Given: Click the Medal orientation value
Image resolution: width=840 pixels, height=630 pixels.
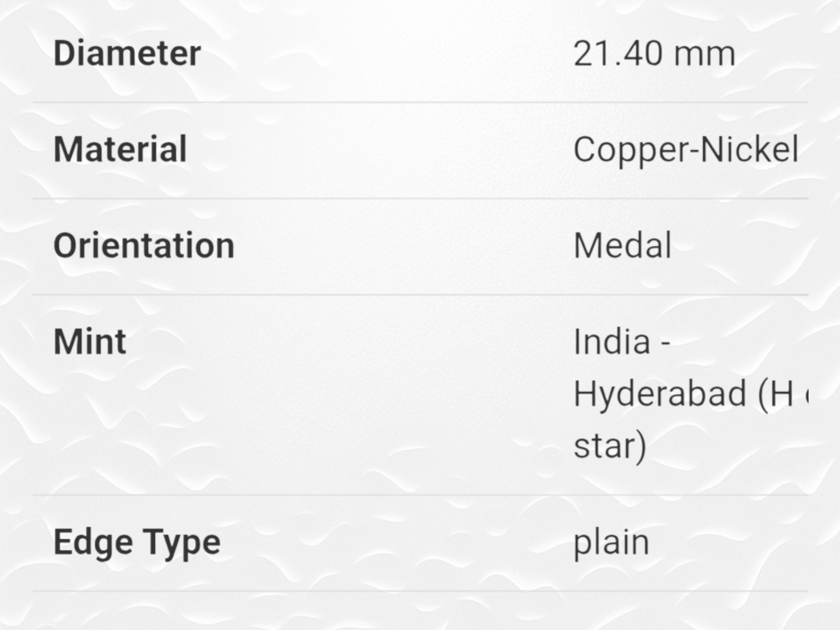Looking at the screenshot, I should (x=623, y=245).
